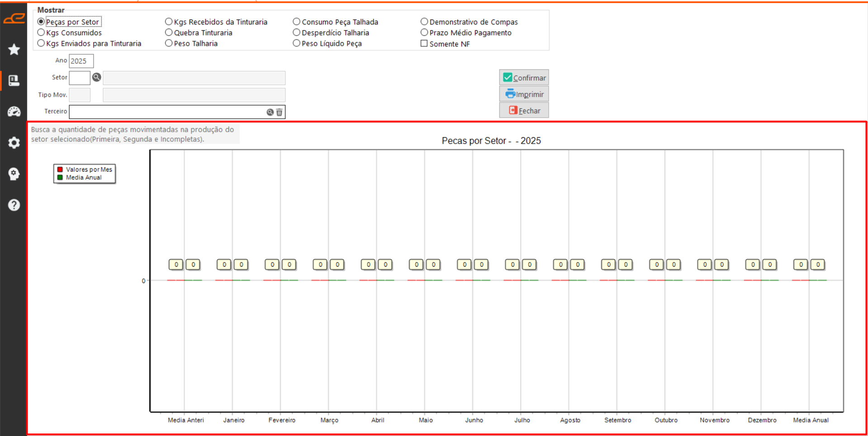Open the dashboard gauge sidebar icon
Viewport: 868px width, 436px height.
(14, 112)
